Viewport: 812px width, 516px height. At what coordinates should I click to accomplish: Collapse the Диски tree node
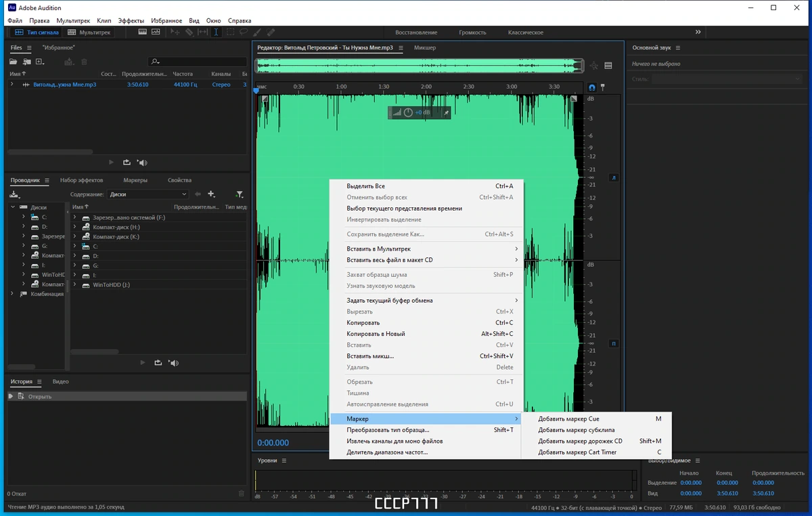(x=12, y=207)
